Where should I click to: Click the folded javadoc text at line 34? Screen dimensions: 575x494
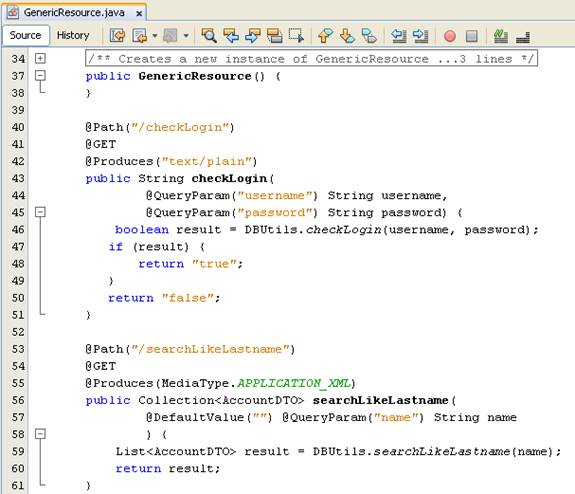pos(311,58)
